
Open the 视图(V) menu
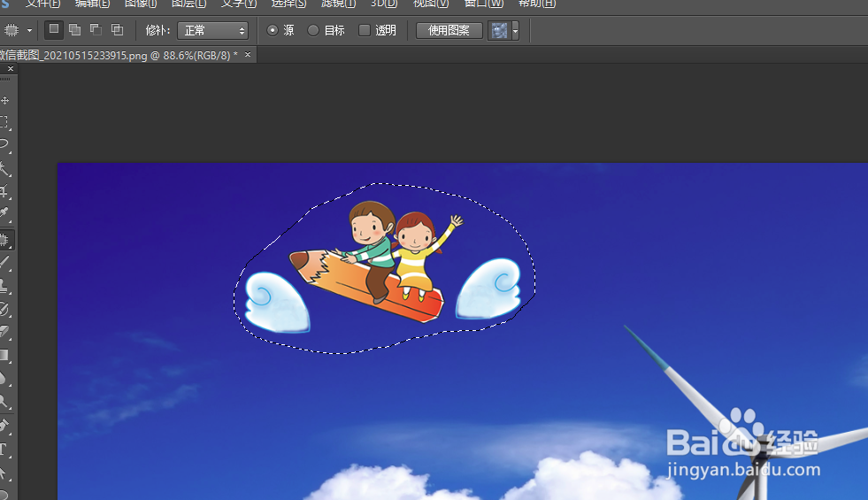click(431, 4)
